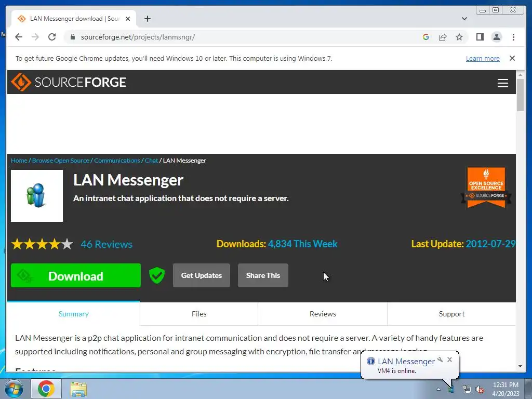Follow the Learn more link
Viewport: 532px width, 399px height.
pyautogui.click(x=483, y=58)
